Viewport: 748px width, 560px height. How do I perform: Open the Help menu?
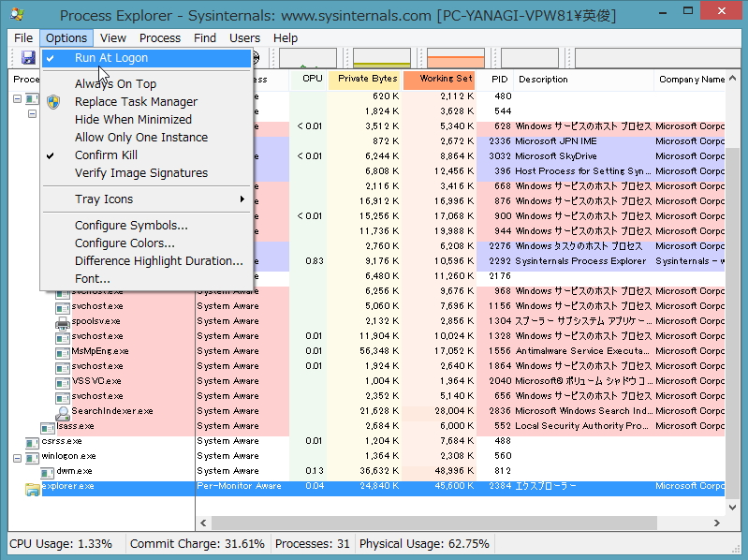pos(286,37)
